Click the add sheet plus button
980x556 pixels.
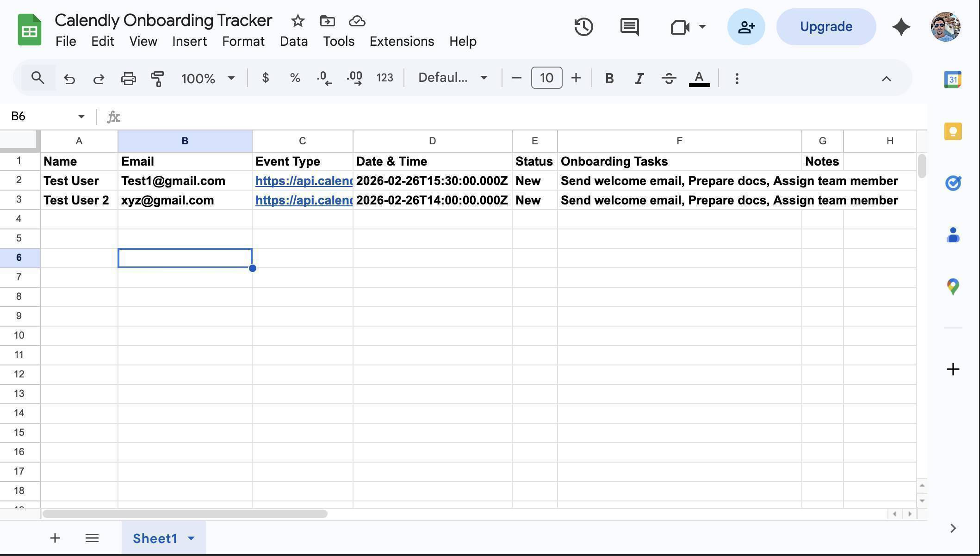coord(55,537)
